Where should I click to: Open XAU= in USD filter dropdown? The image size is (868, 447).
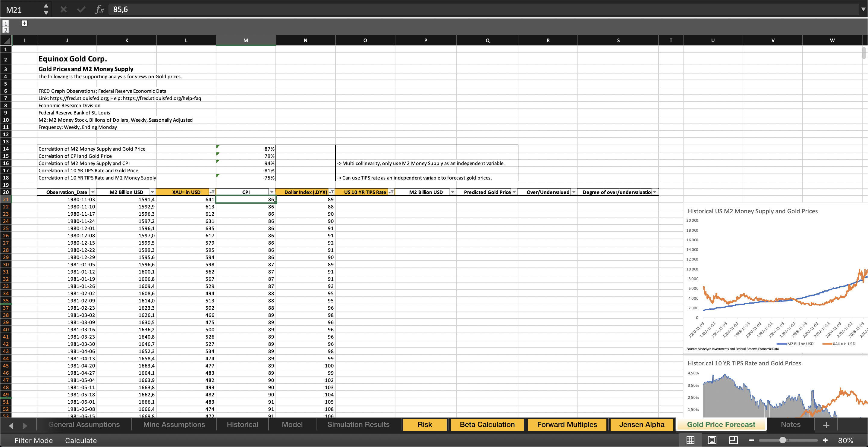tap(212, 192)
